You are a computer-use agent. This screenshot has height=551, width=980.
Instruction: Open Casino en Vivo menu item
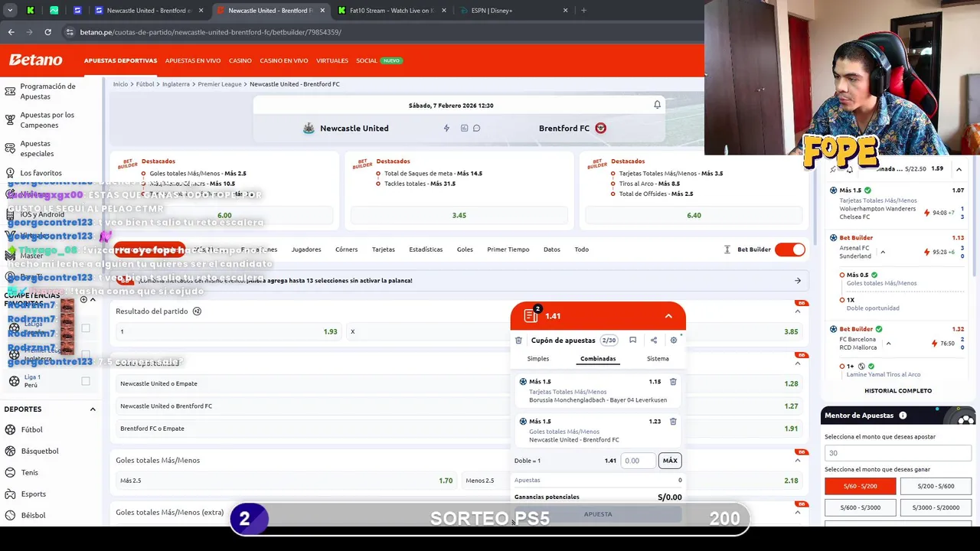coord(283,60)
